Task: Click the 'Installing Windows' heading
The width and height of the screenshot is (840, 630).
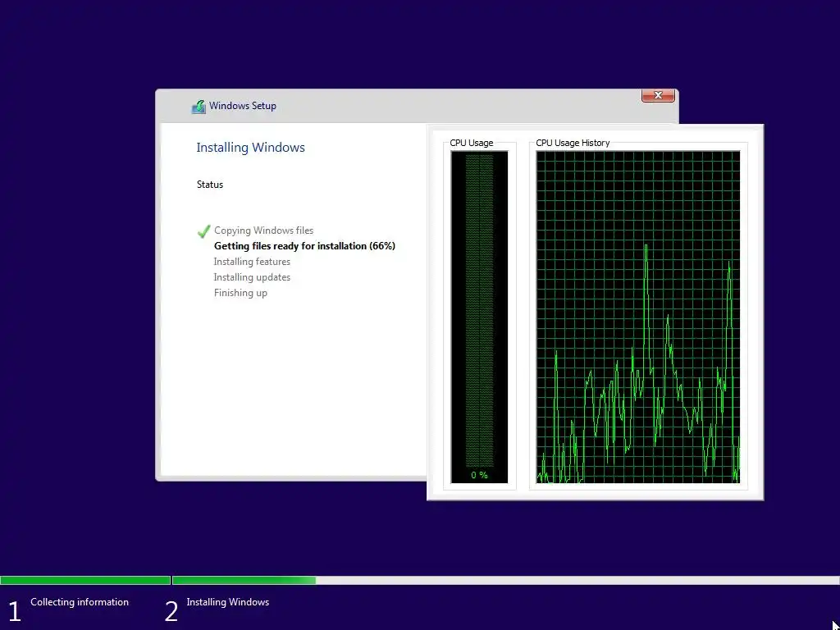Action: pos(250,148)
